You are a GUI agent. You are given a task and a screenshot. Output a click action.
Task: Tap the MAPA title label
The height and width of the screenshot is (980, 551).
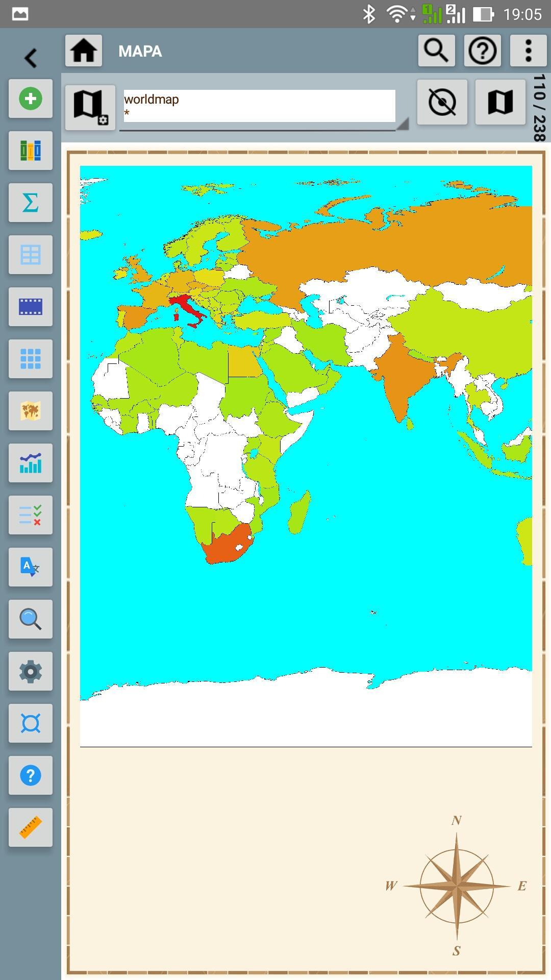pyautogui.click(x=140, y=52)
